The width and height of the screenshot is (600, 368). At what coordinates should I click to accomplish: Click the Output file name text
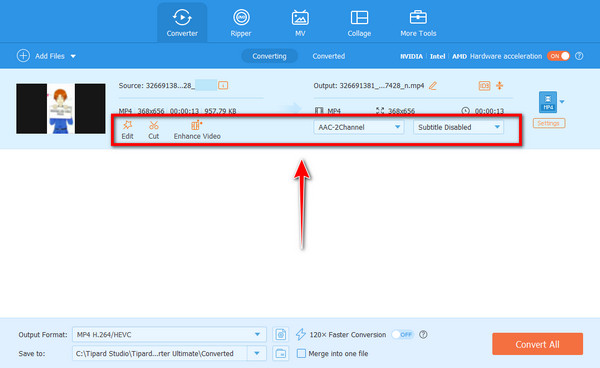(x=369, y=86)
